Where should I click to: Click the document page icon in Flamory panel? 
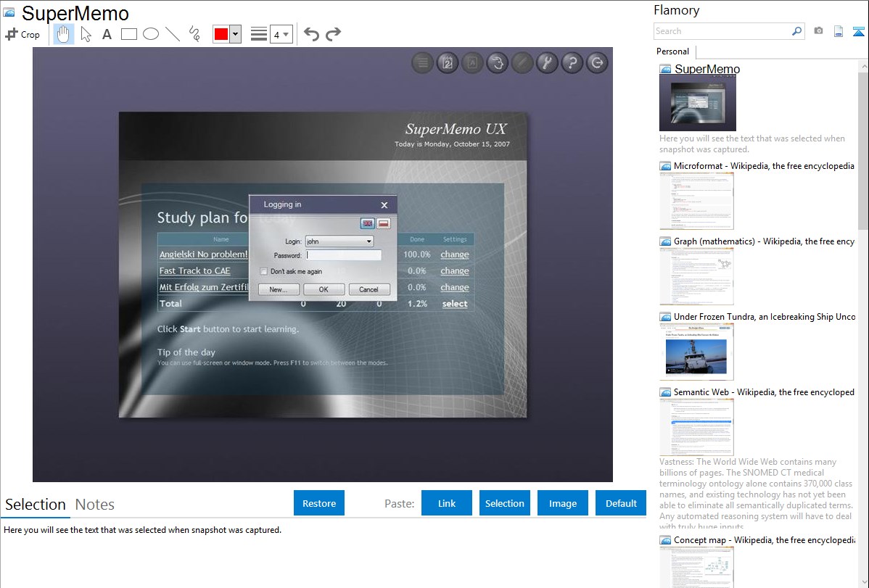point(839,31)
